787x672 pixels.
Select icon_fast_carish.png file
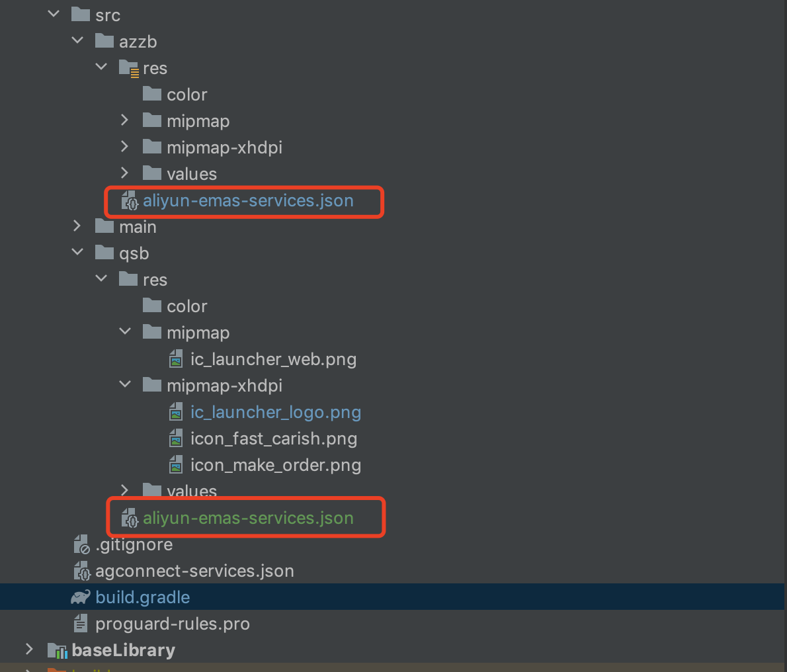pyautogui.click(x=274, y=439)
